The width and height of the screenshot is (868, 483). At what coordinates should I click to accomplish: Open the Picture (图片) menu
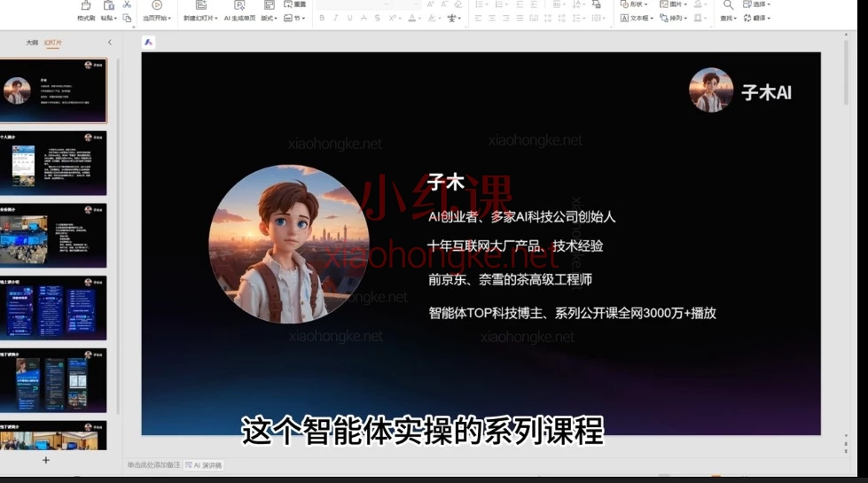point(673,4)
